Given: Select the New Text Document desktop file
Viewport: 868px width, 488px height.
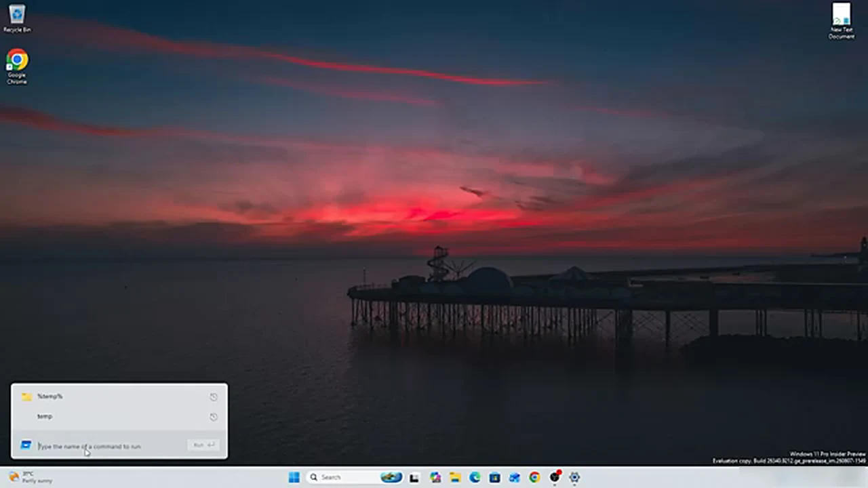Looking at the screenshot, I should [x=841, y=21].
